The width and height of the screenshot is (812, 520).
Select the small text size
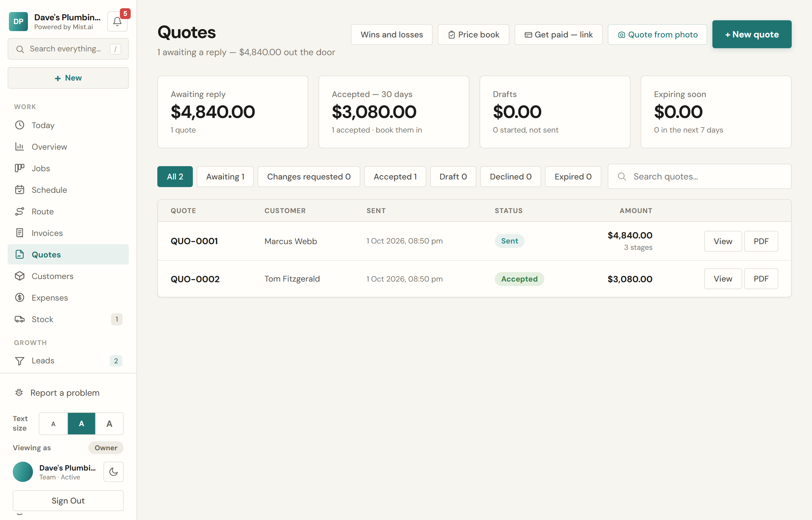point(53,423)
